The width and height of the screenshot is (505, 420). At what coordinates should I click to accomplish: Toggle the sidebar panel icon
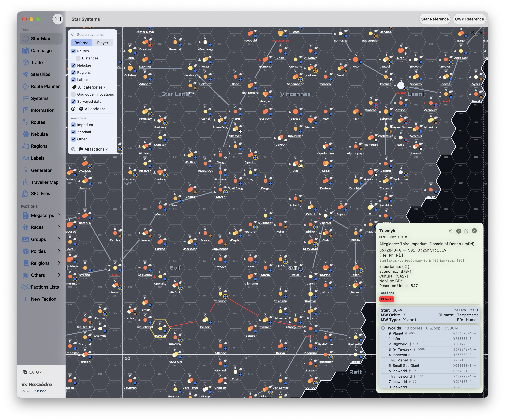coord(58,19)
